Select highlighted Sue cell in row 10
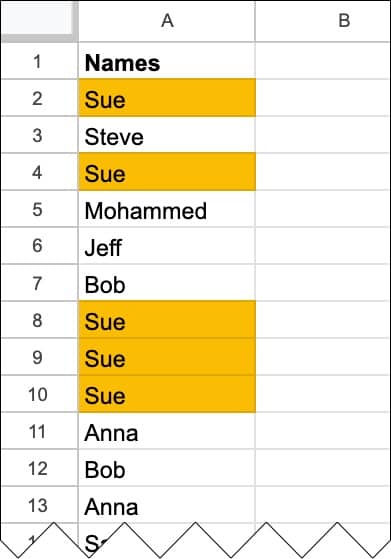 [167, 394]
